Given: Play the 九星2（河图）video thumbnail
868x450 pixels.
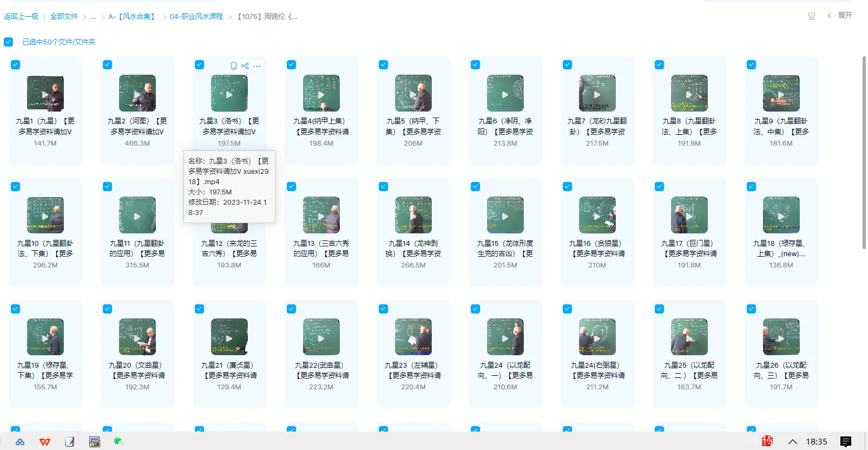Looking at the screenshot, I should click(x=137, y=93).
